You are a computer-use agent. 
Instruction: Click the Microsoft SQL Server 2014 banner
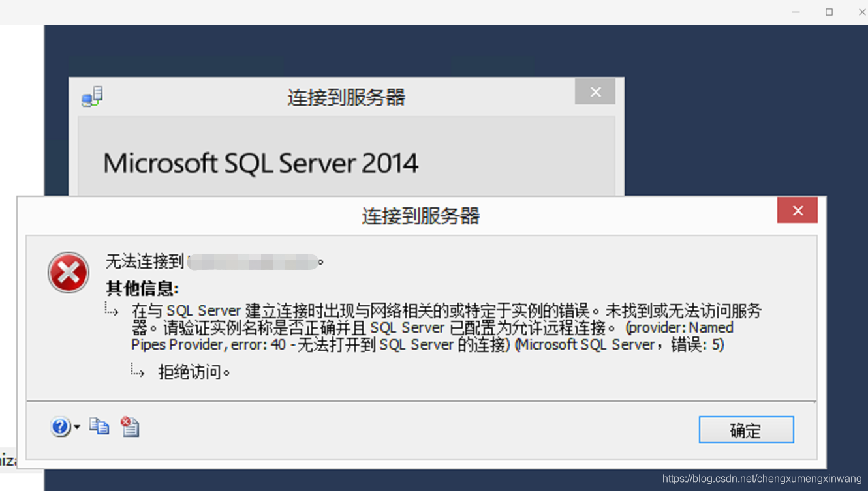point(260,163)
